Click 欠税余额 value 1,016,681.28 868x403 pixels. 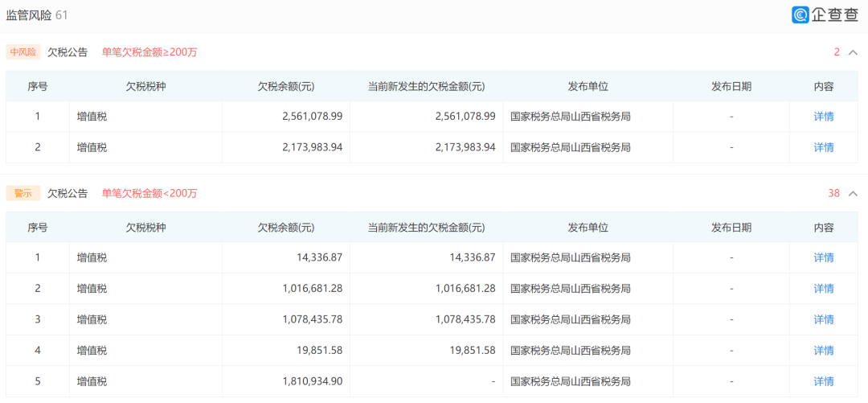(312, 289)
